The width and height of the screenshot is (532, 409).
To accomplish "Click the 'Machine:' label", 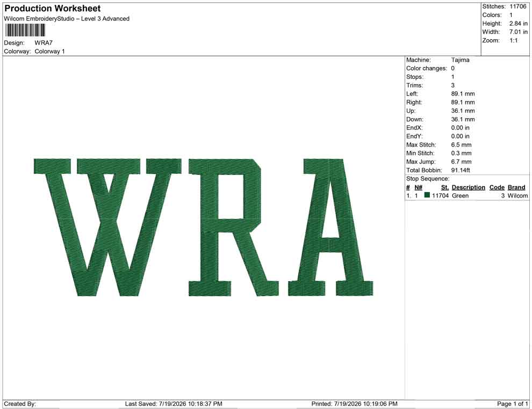I will click(419, 60).
